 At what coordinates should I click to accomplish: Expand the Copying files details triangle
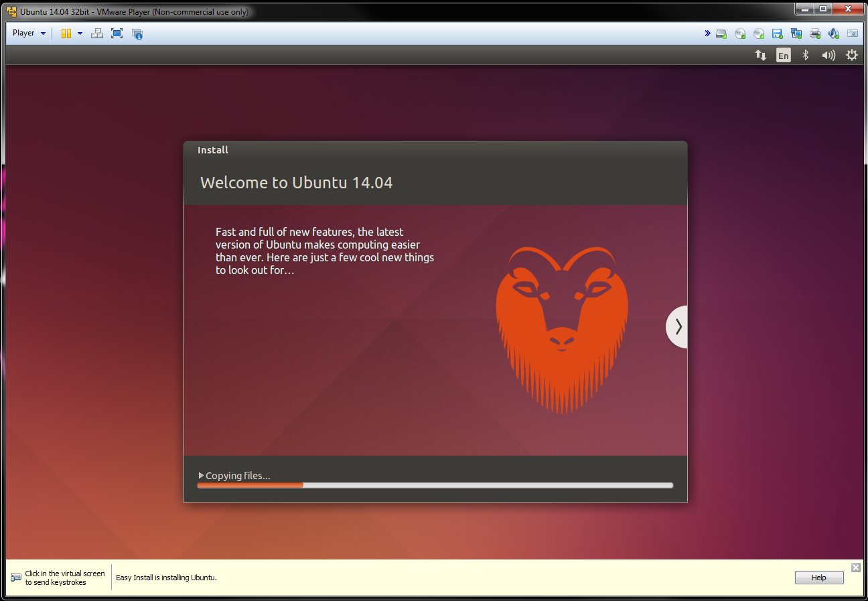pos(201,476)
